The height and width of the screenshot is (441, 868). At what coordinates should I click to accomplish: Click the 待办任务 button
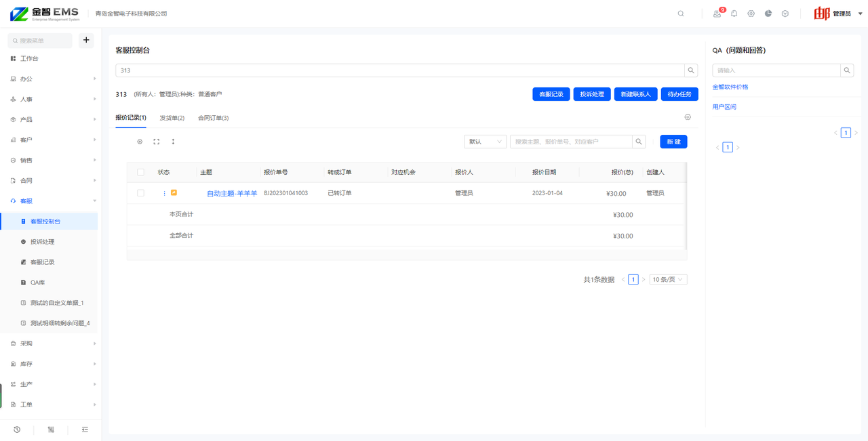point(679,94)
